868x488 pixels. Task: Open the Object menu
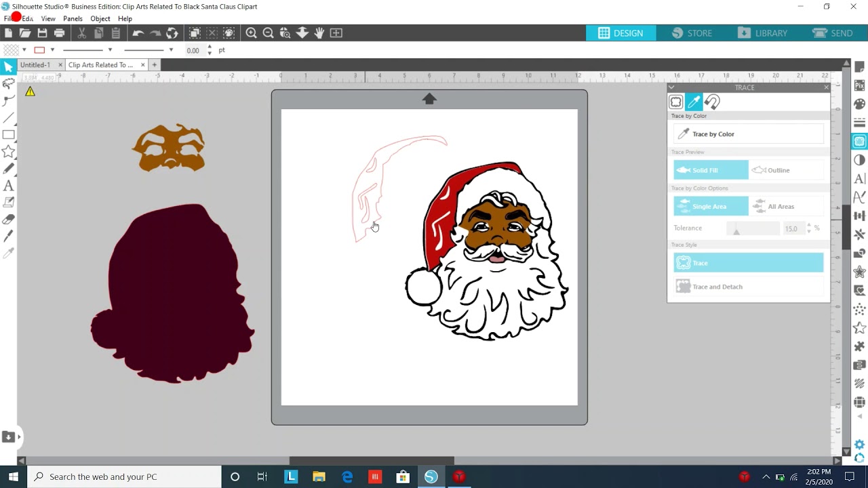point(100,18)
